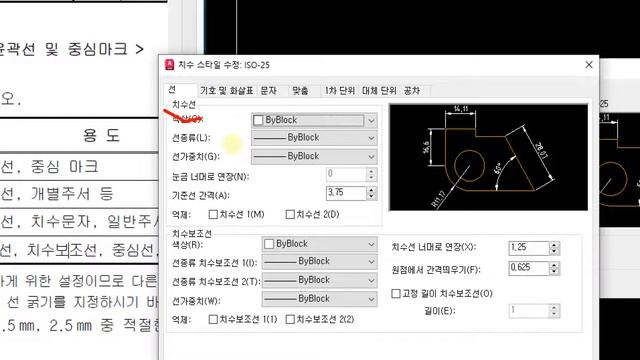
Task: Click the 길이(E) spinner arrows
Action: tap(554, 311)
